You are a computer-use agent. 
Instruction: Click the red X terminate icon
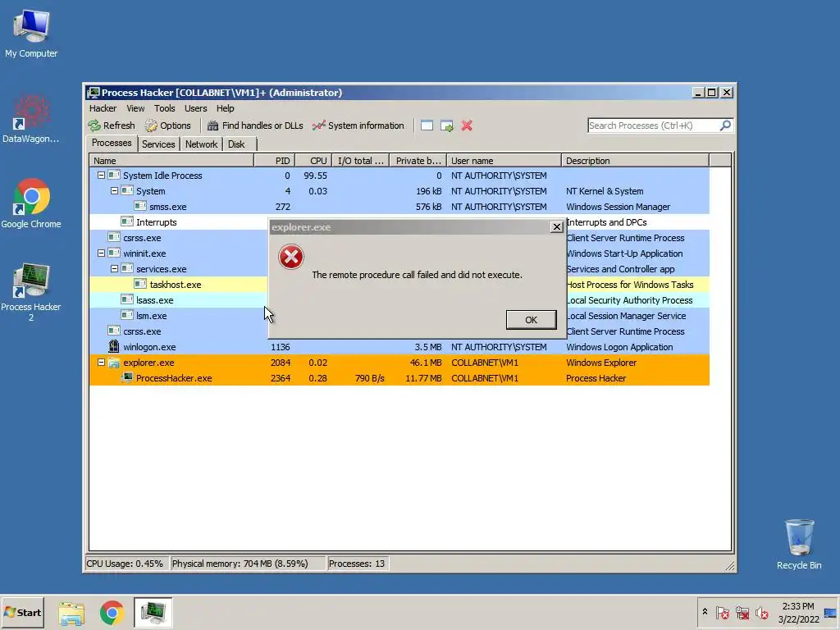[467, 126]
